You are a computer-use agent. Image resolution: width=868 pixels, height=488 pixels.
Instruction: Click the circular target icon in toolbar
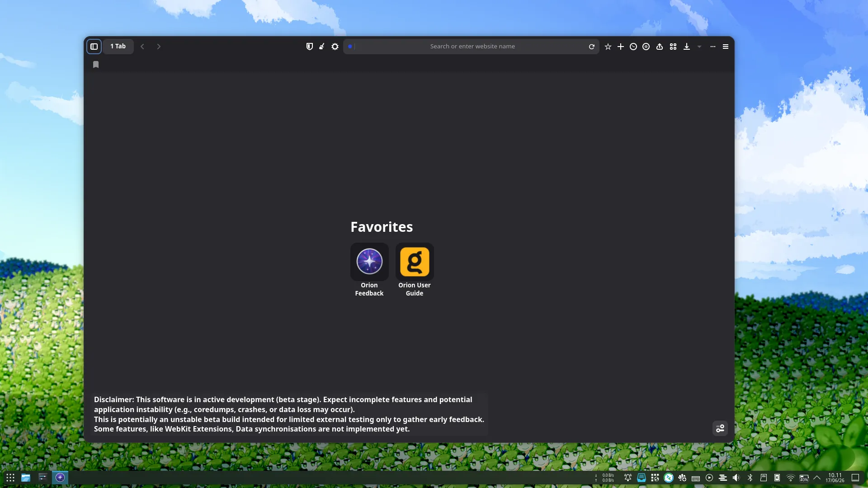(646, 47)
